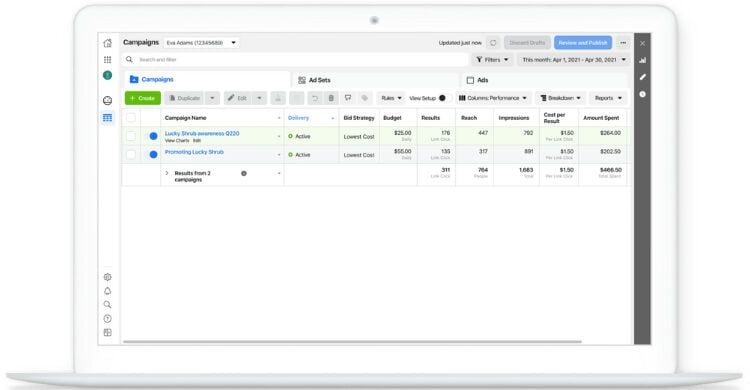Image resolution: width=750 pixels, height=390 pixels.
Task: Tick checkbox for Promoting Lucky Shrub row
Action: [131, 155]
